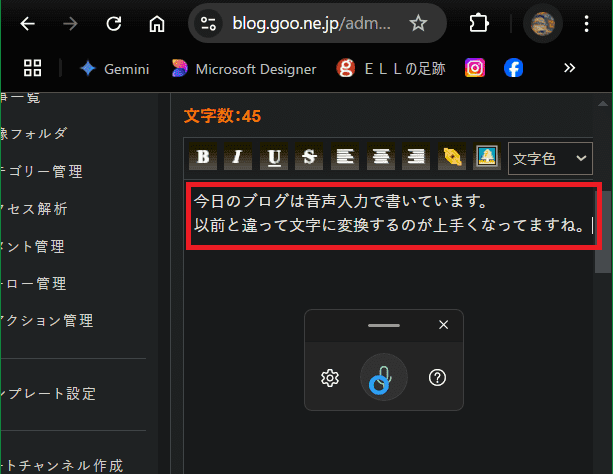Image resolution: width=613 pixels, height=474 pixels.
Task: Toggle italic formatting in the editor toolbar
Action: 236,157
